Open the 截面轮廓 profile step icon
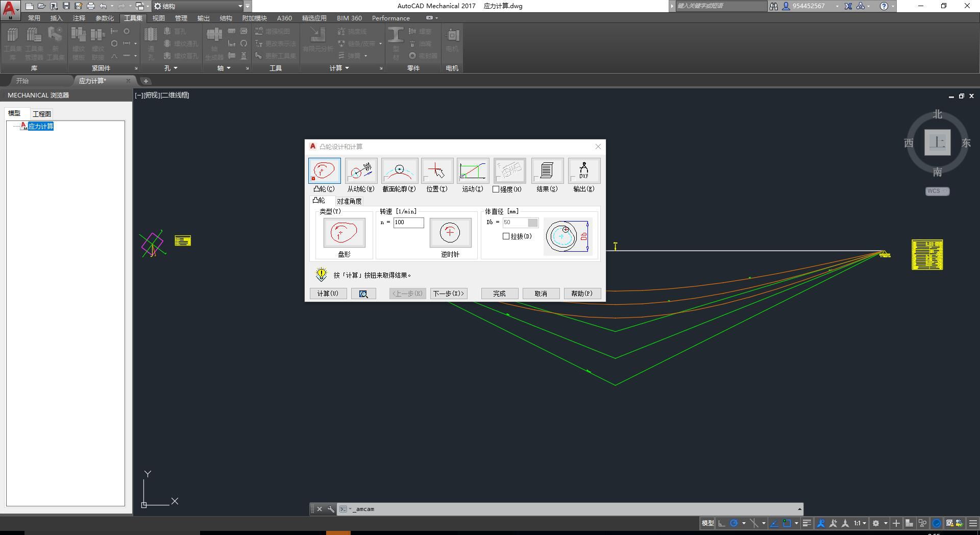Viewport: 980px width, 535px height. coord(399,171)
